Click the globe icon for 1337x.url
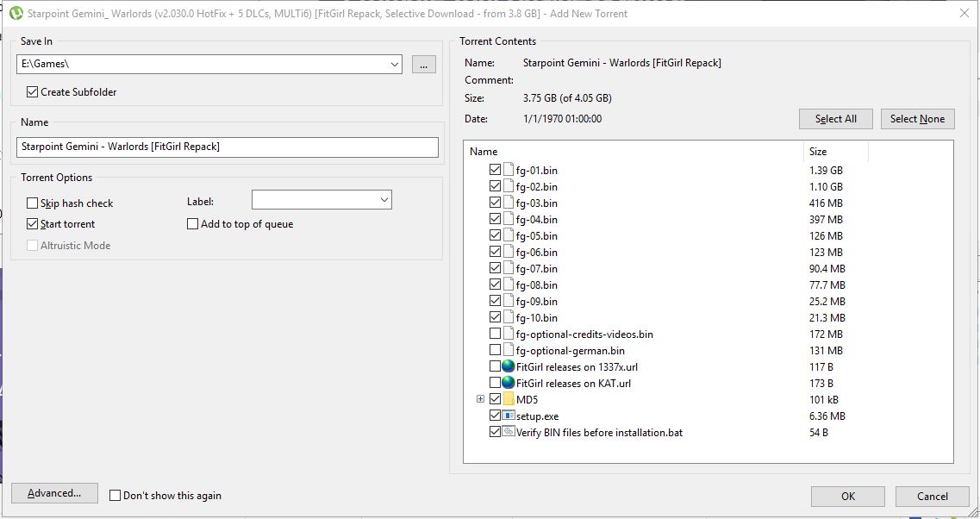The image size is (980, 519). coord(509,366)
